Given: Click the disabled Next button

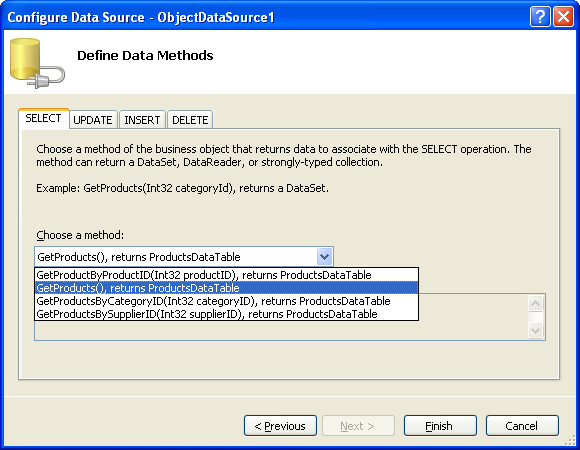Looking at the screenshot, I should pyautogui.click(x=358, y=426).
